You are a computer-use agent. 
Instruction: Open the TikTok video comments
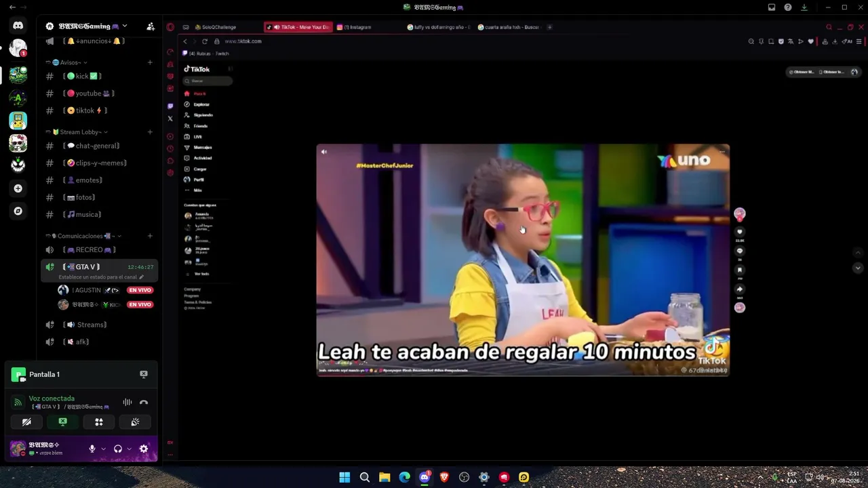point(740,251)
